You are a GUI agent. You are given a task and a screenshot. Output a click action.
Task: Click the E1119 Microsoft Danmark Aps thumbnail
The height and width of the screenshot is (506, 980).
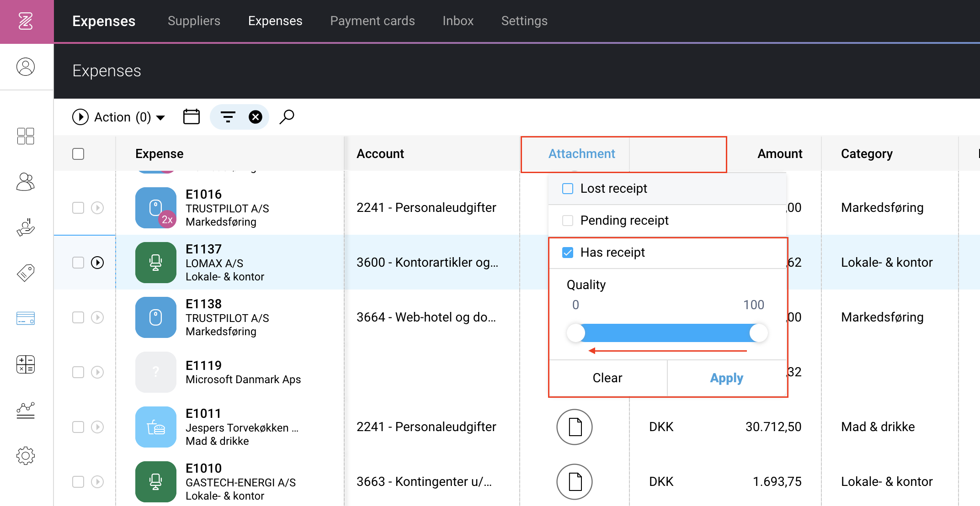(156, 372)
